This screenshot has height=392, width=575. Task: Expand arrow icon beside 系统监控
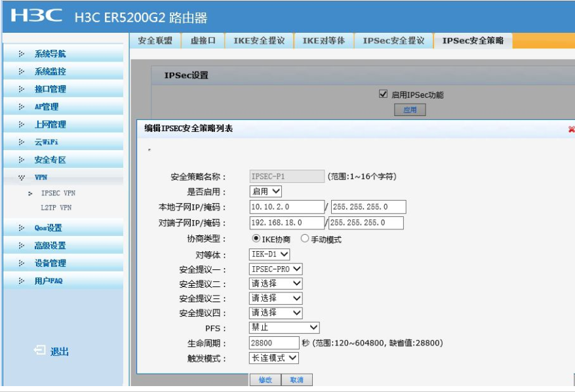click(x=21, y=71)
